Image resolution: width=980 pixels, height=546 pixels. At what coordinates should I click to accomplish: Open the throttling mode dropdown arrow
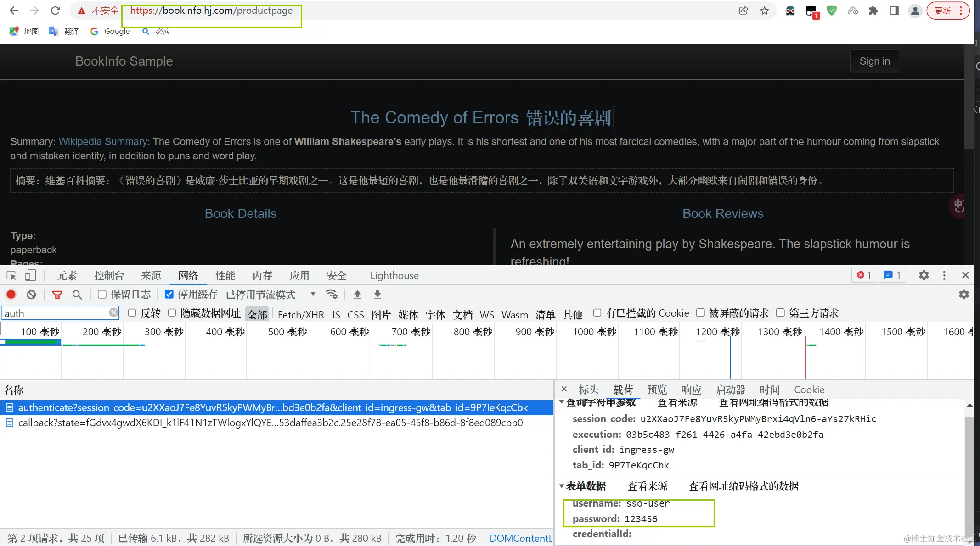coord(313,294)
